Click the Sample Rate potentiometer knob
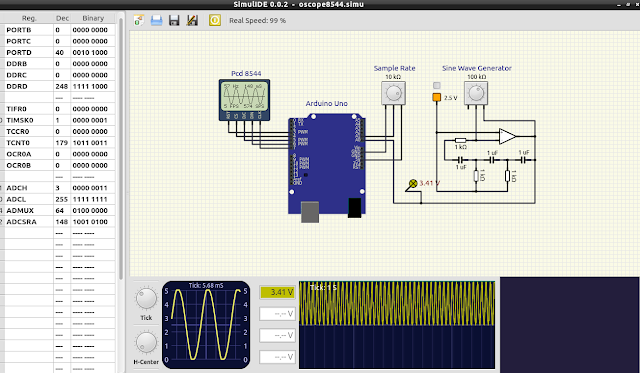This screenshot has width=640, height=373. coord(393,93)
